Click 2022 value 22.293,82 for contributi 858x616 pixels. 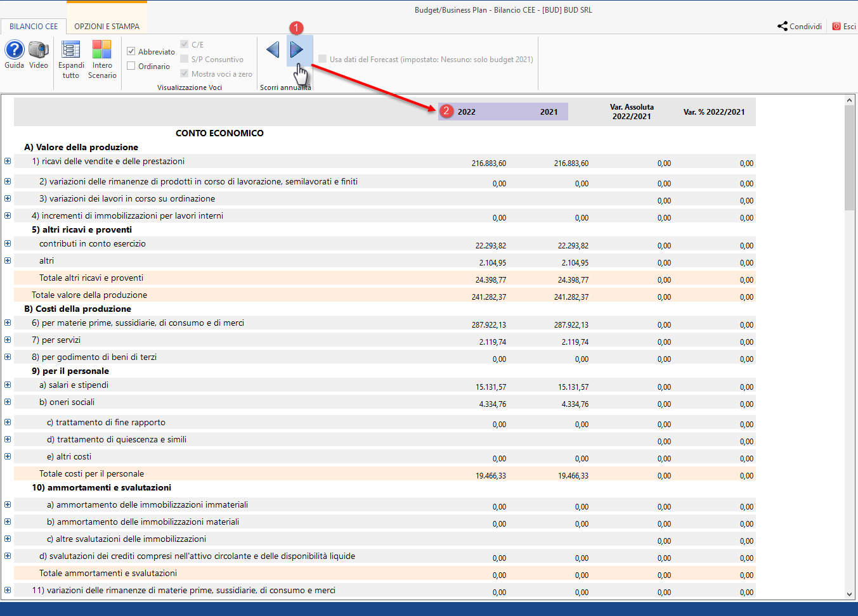pyautogui.click(x=491, y=245)
